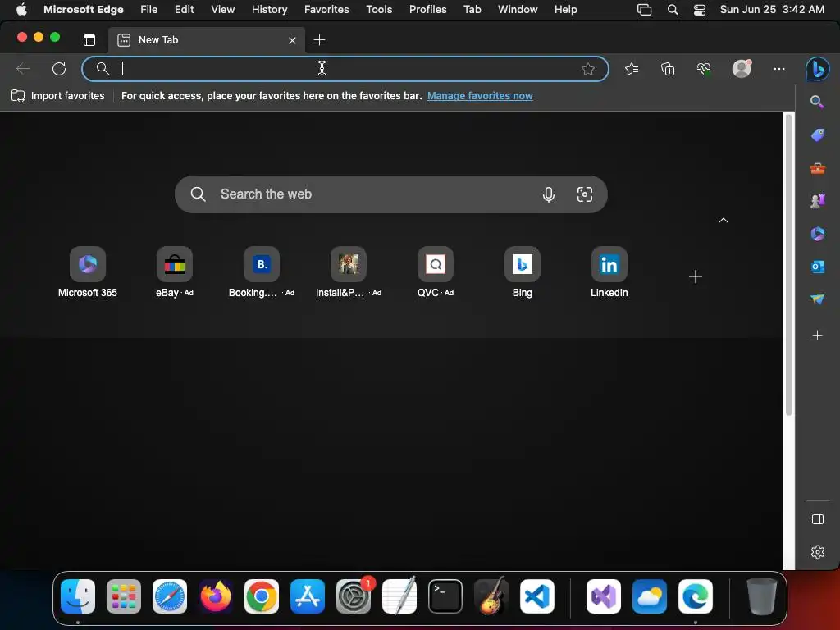
Task: Open the tab actions menu icon
Action: point(89,40)
